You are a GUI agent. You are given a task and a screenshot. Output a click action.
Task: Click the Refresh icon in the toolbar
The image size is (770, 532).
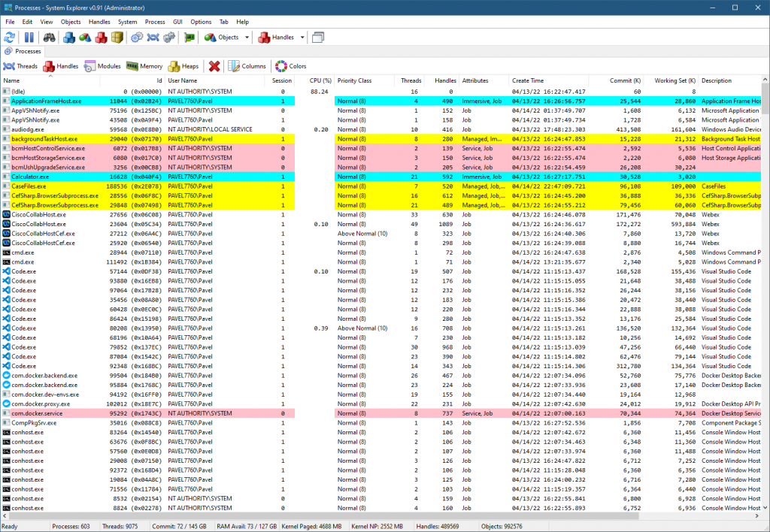(10, 37)
